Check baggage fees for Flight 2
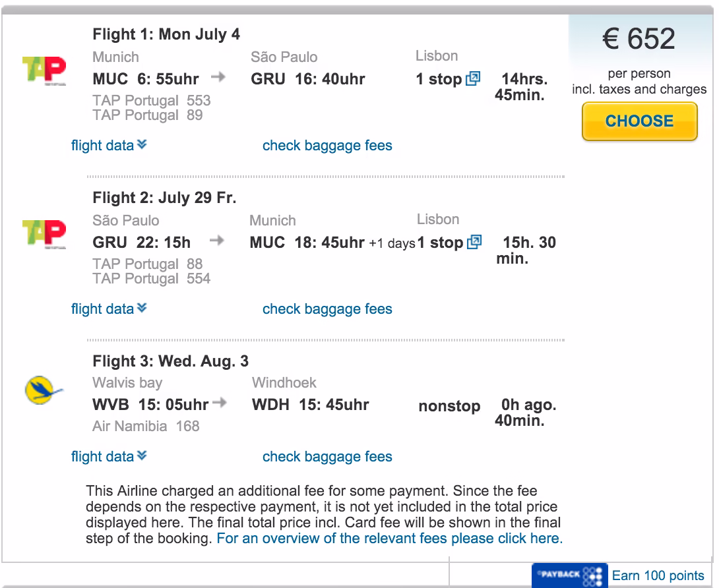Image resolution: width=719 pixels, height=588 pixels. pos(327,309)
